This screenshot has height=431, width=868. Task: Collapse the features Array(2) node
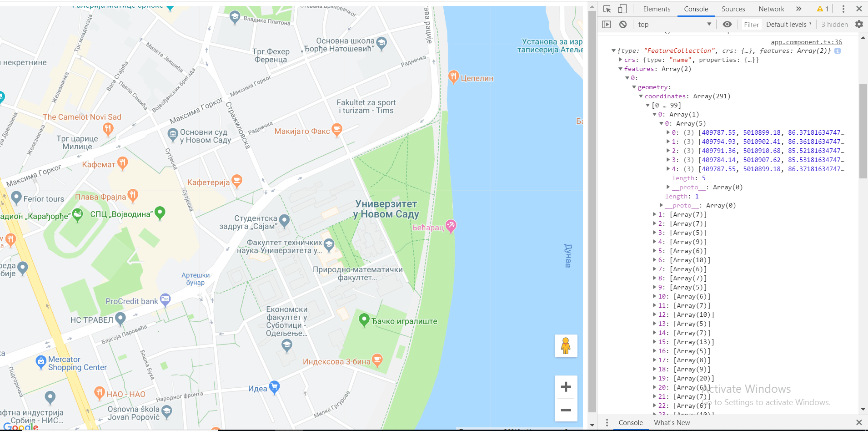point(620,69)
